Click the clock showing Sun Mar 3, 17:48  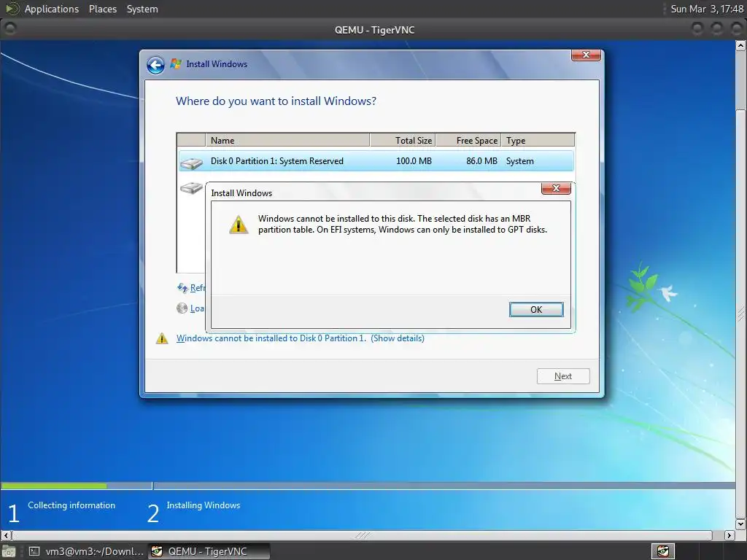tap(706, 9)
